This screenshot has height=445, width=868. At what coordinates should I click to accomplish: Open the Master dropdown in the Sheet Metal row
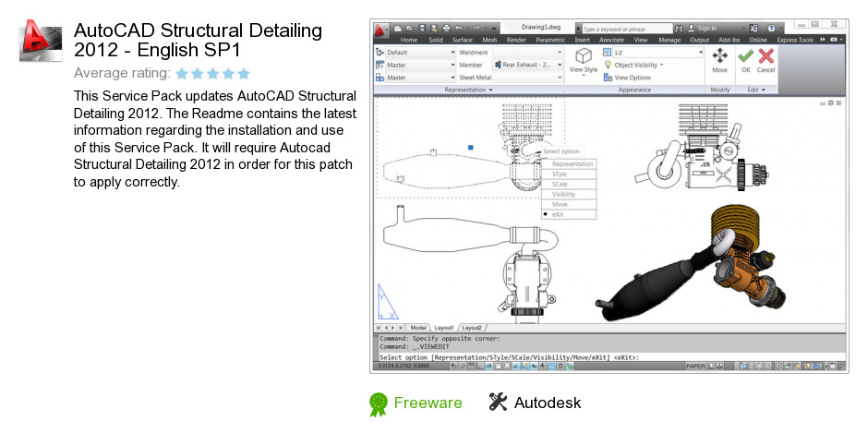click(421, 78)
